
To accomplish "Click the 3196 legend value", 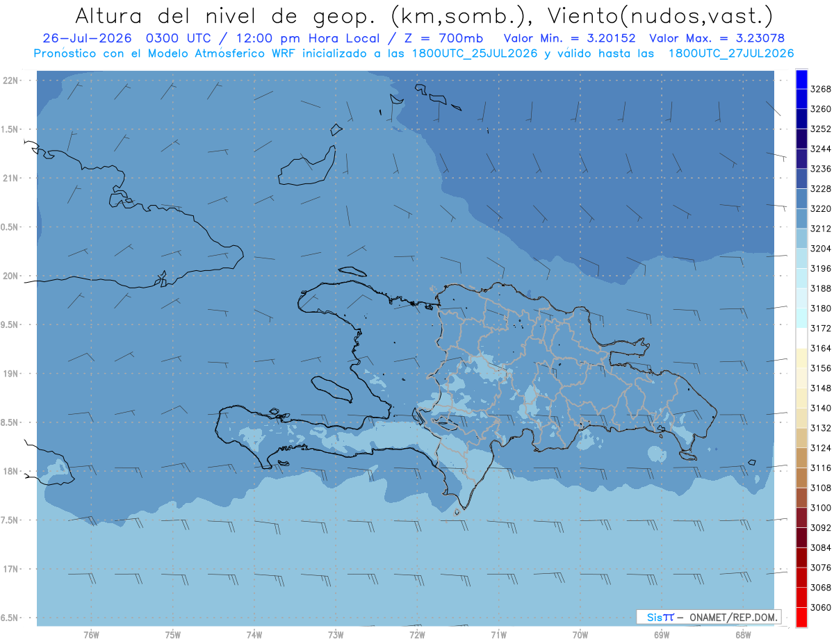I will point(821,268).
